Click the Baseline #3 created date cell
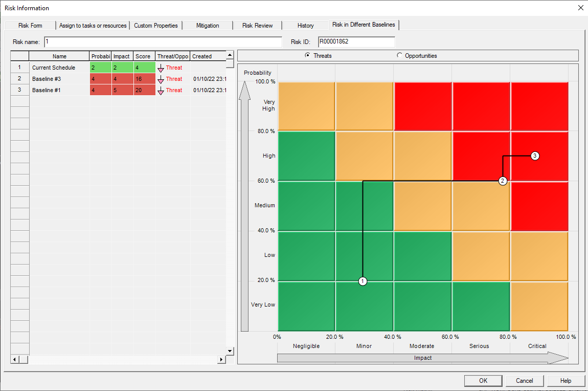The image size is (588, 391). [x=209, y=79]
